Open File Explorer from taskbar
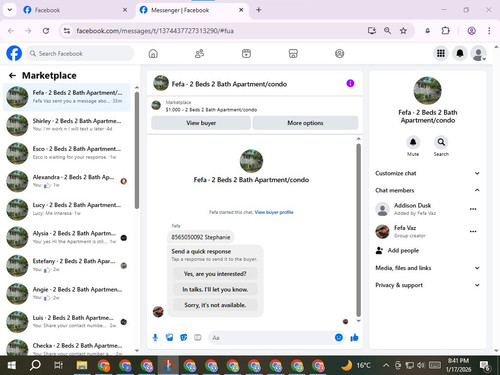Viewport: 500px width, 375px height. click(x=82, y=366)
